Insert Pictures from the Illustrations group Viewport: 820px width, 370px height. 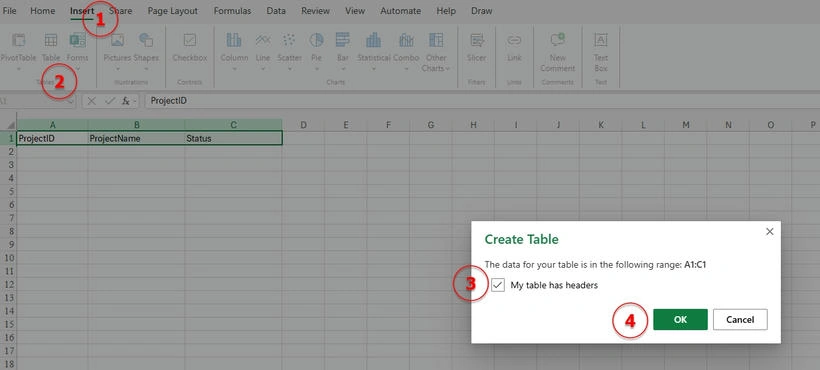pos(117,48)
